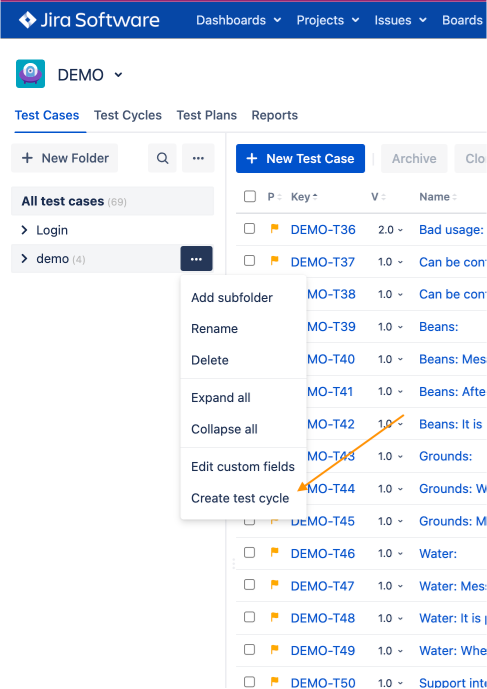Select Expand all in context menu
This screenshot has height=689, width=487.
pyautogui.click(x=243, y=398)
